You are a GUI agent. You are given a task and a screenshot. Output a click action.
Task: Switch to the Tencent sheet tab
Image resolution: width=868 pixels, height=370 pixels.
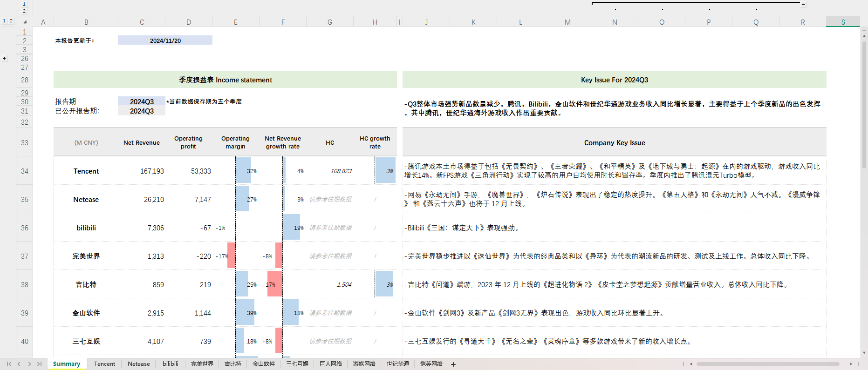(x=104, y=364)
